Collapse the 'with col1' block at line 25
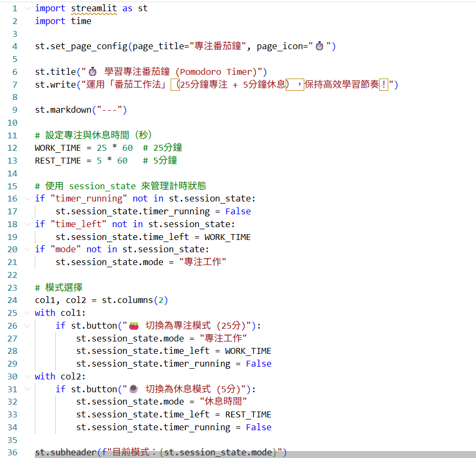The height and width of the screenshot is (458, 476). coord(27,313)
